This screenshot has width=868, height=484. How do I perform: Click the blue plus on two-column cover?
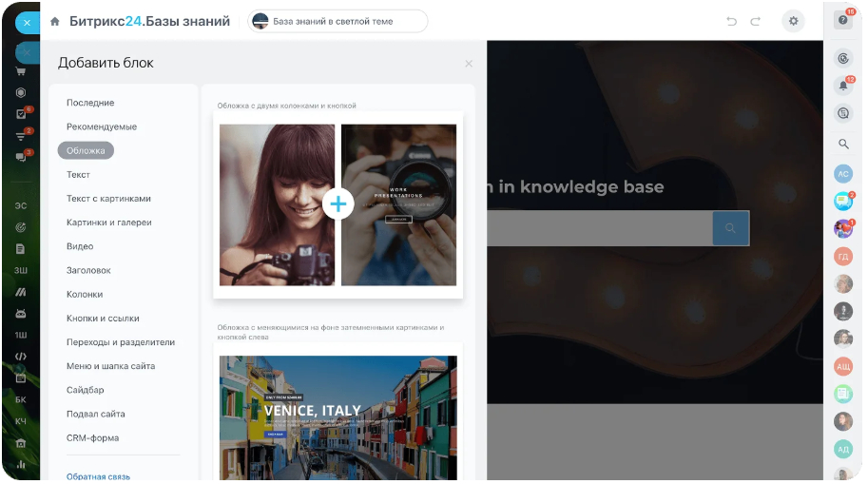(x=338, y=203)
